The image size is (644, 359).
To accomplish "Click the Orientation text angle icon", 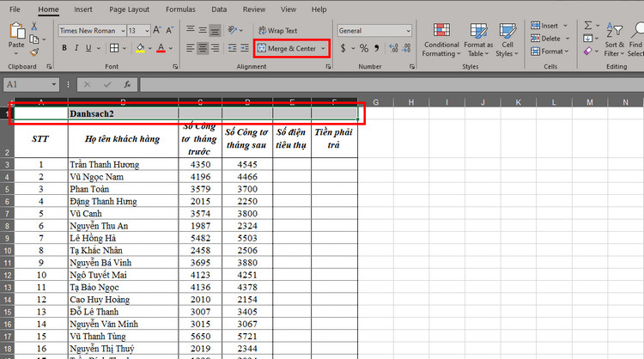I will (x=233, y=30).
